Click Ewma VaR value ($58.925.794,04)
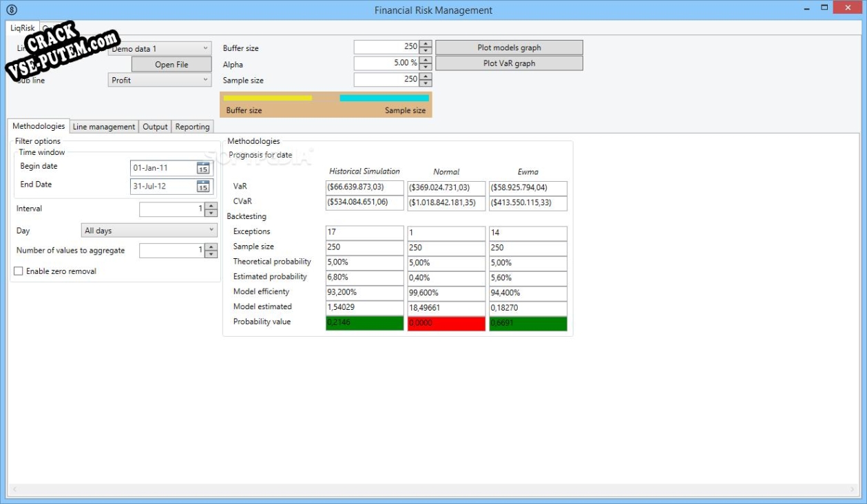Screen dimensions: 867x504 (x=528, y=188)
